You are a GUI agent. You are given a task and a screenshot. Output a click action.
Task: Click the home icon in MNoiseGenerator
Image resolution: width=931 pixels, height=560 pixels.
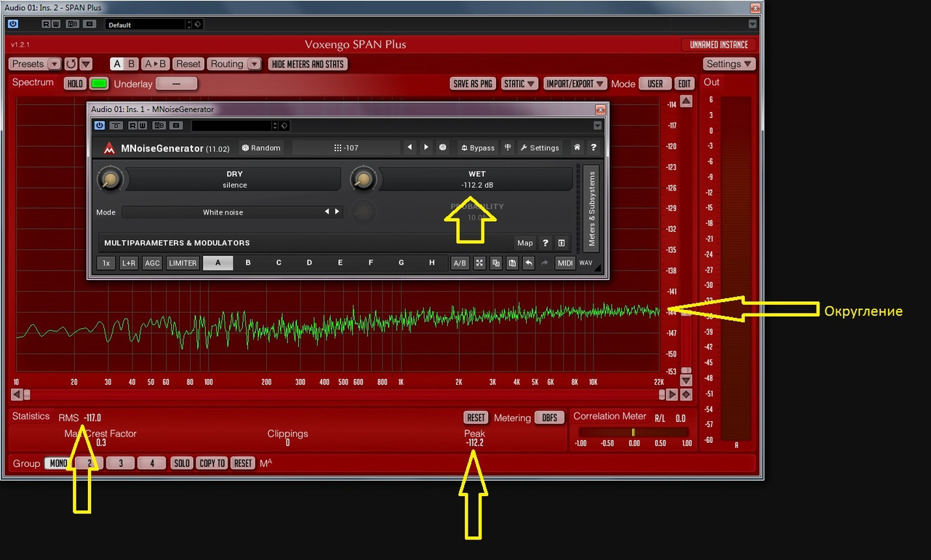point(577,148)
